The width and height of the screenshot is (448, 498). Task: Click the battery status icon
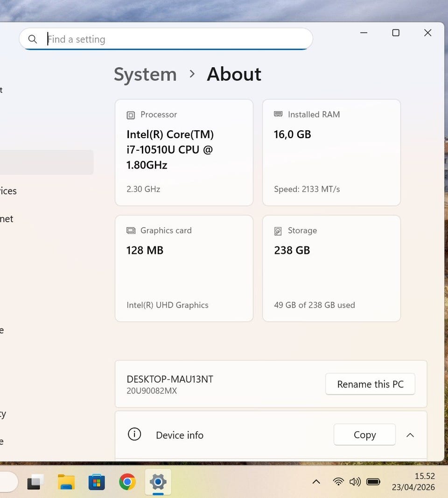pyautogui.click(x=373, y=482)
